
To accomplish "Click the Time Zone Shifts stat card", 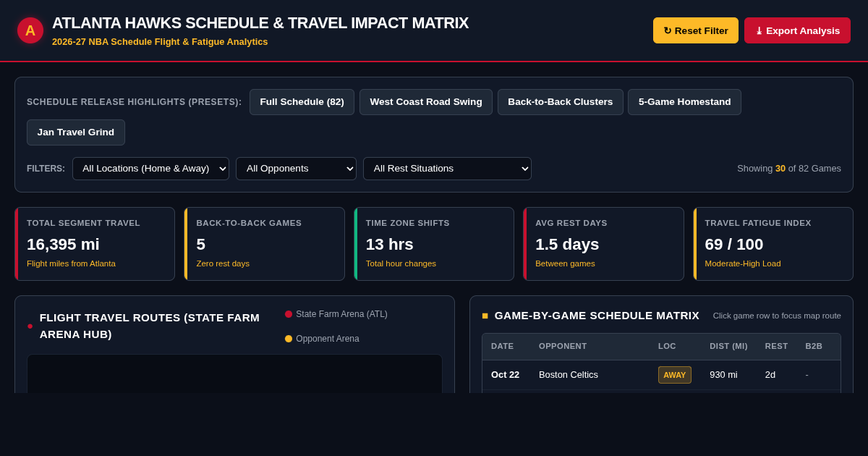I will pyautogui.click(x=434, y=244).
